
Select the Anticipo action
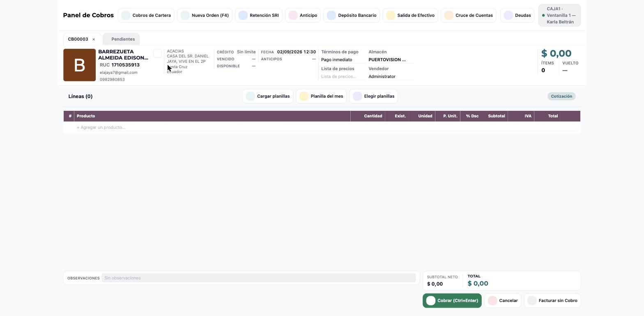click(303, 16)
